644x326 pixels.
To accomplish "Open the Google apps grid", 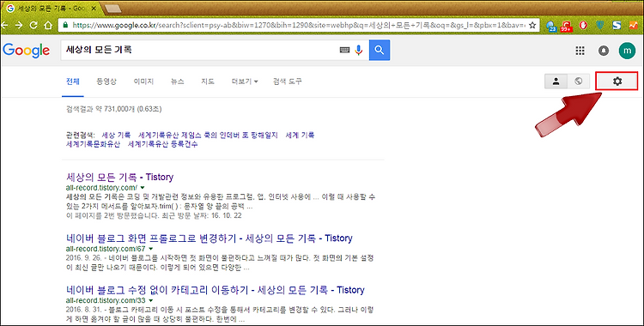I will coord(580,51).
